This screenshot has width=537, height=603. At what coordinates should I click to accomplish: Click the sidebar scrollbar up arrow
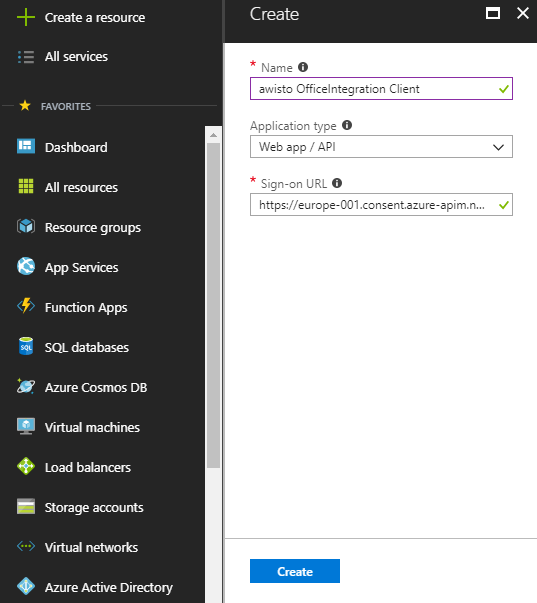[x=213, y=135]
